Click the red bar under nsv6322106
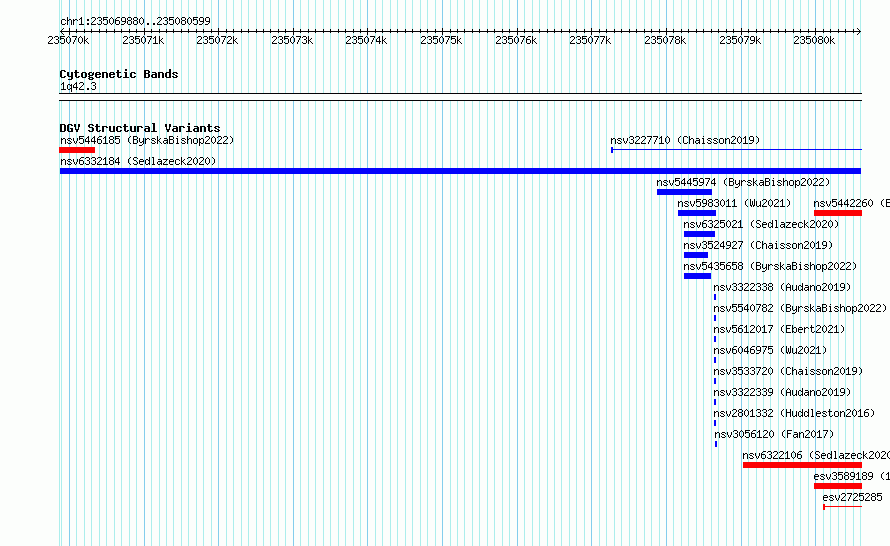Image resolution: width=890 pixels, height=546 pixels. (x=802, y=465)
